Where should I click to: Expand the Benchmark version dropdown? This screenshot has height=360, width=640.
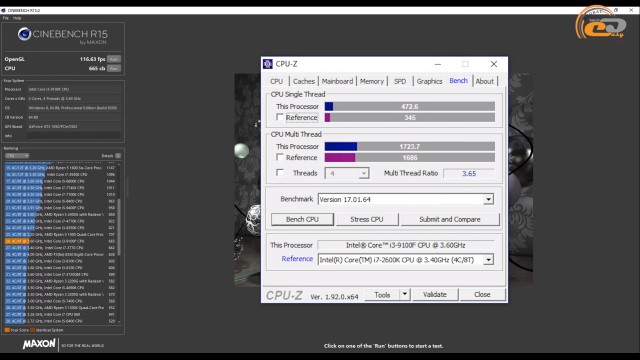pyautogui.click(x=488, y=200)
